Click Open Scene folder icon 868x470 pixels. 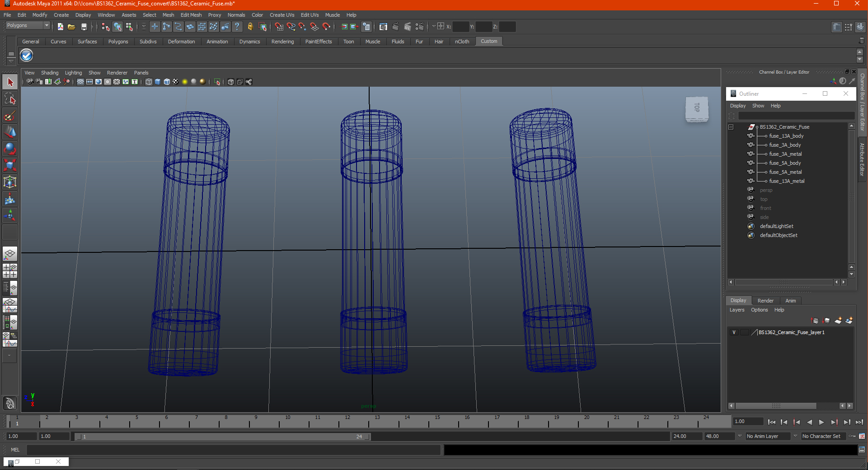click(71, 27)
